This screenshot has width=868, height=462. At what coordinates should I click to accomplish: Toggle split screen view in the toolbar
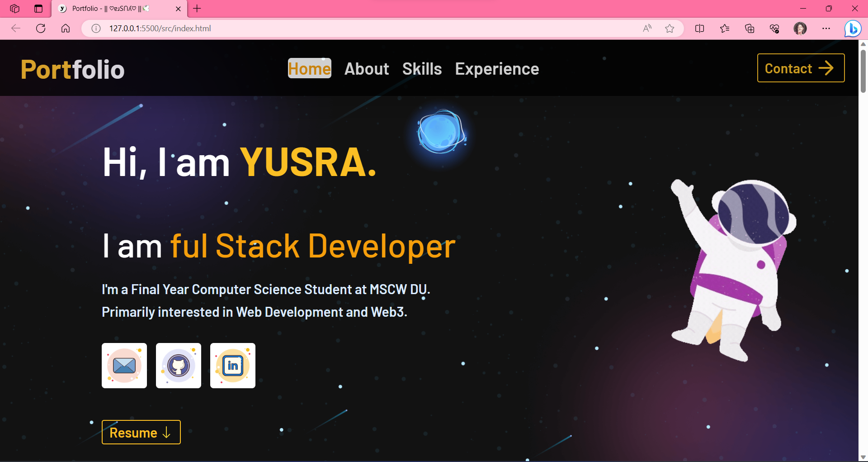click(x=699, y=29)
